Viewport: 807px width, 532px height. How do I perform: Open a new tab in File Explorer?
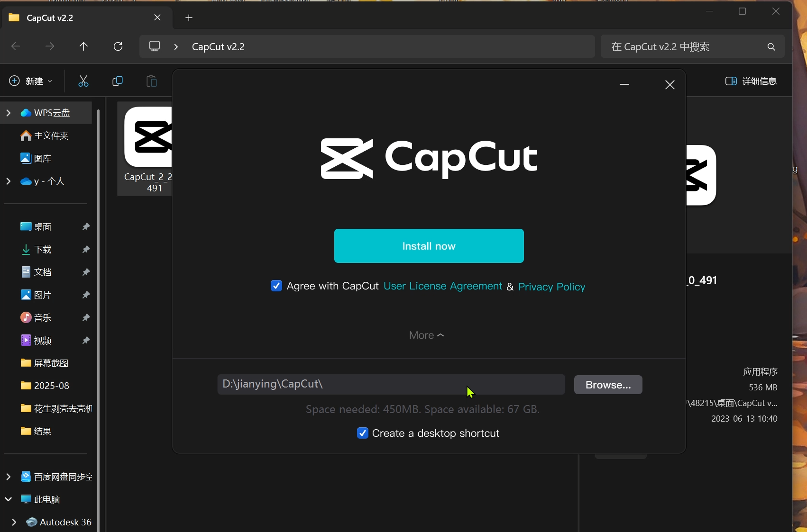coord(189,18)
